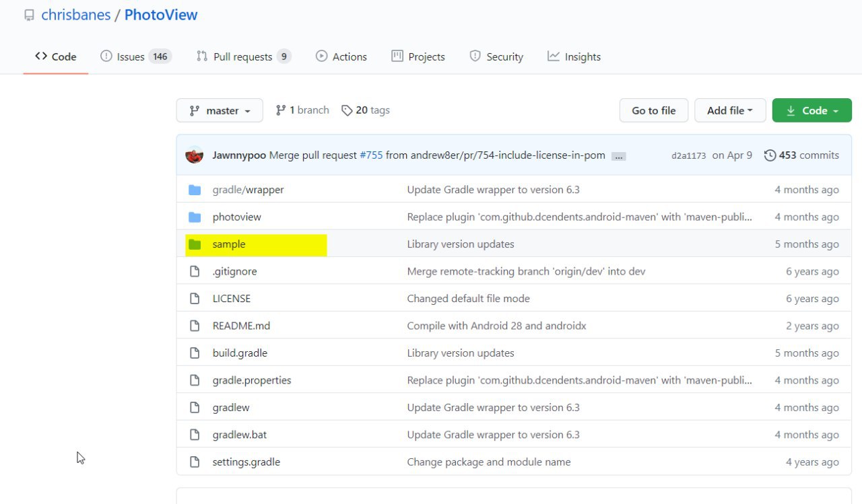This screenshot has width=862, height=504.
Task: Open the sample folder
Action: (x=229, y=244)
